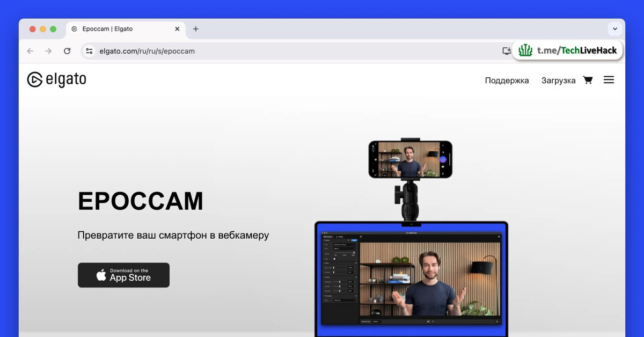Open the shopping cart
This screenshot has width=644, height=337.
click(x=588, y=80)
